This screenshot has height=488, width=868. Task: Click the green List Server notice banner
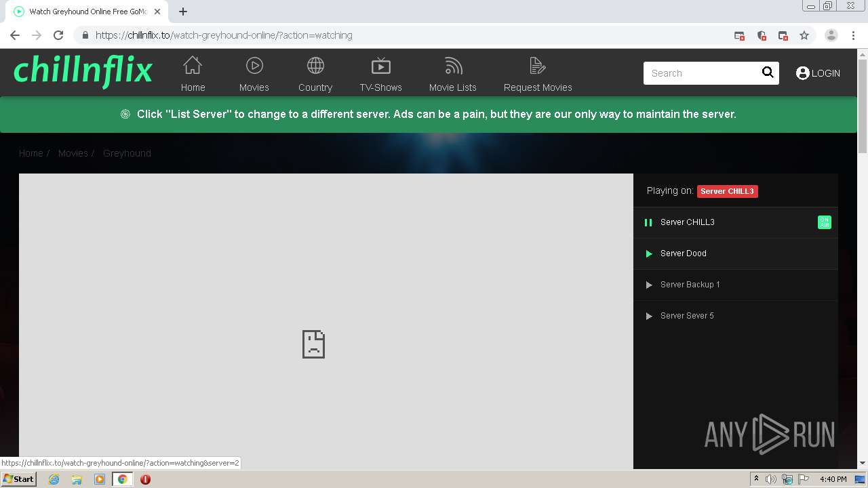[x=429, y=115]
